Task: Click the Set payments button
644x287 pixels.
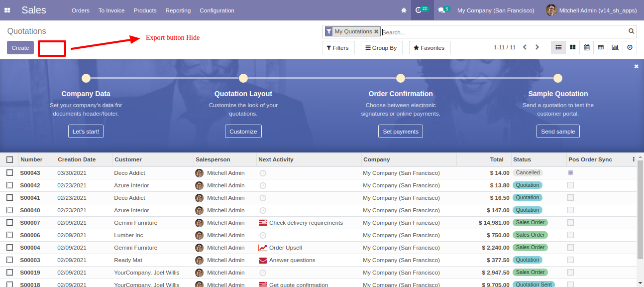Action: tap(401, 132)
